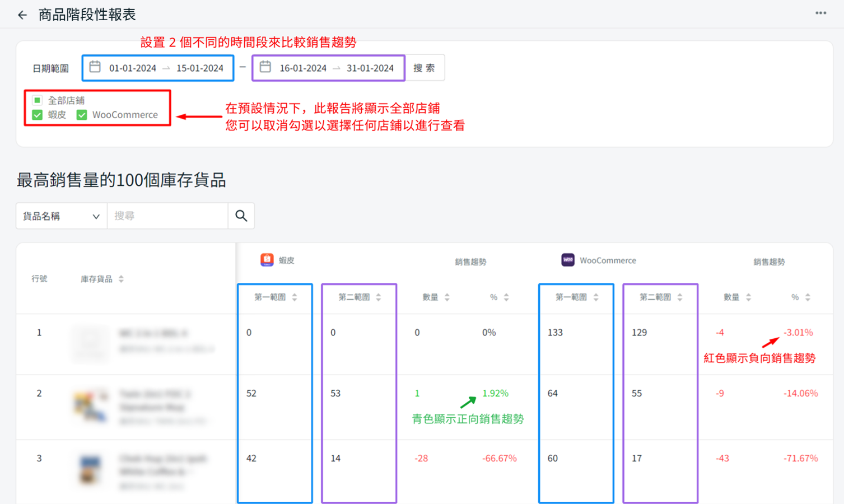The height and width of the screenshot is (504, 844).
Task: Click the back arrow icon
Action: (x=22, y=15)
